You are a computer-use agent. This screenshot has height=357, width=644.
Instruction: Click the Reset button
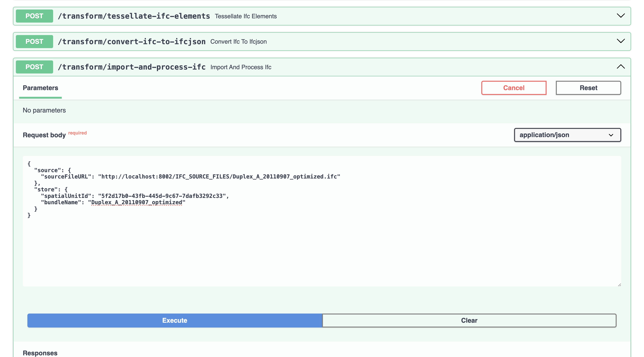click(588, 88)
